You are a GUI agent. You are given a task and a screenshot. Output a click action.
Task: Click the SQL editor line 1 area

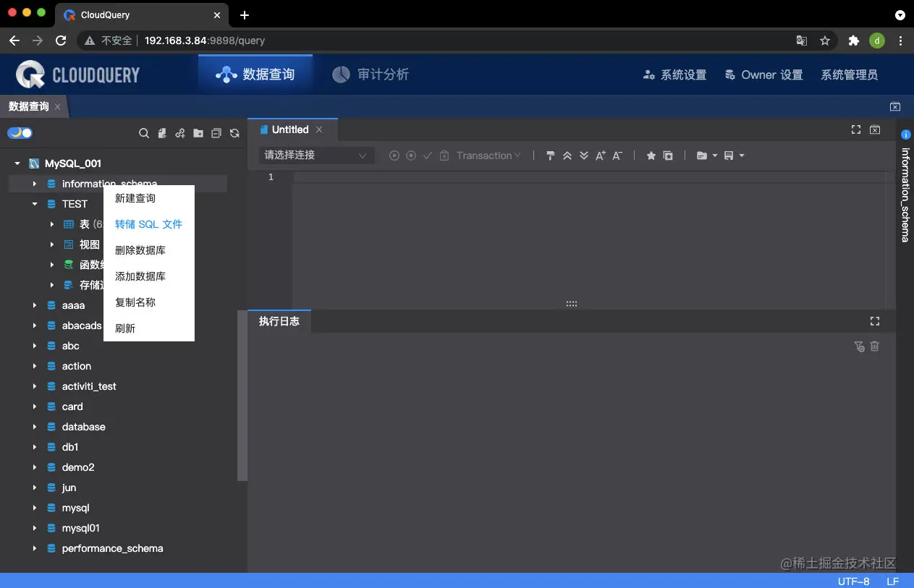click(588, 177)
